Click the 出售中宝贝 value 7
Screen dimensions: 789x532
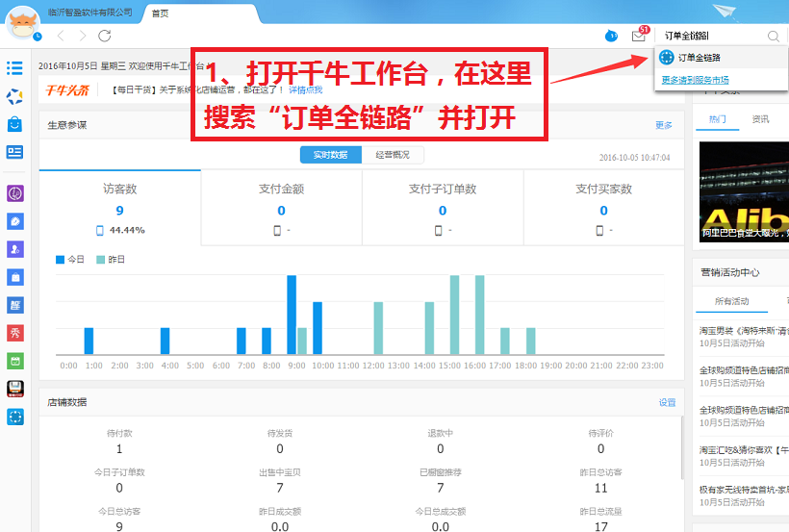click(x=280, y=488)
